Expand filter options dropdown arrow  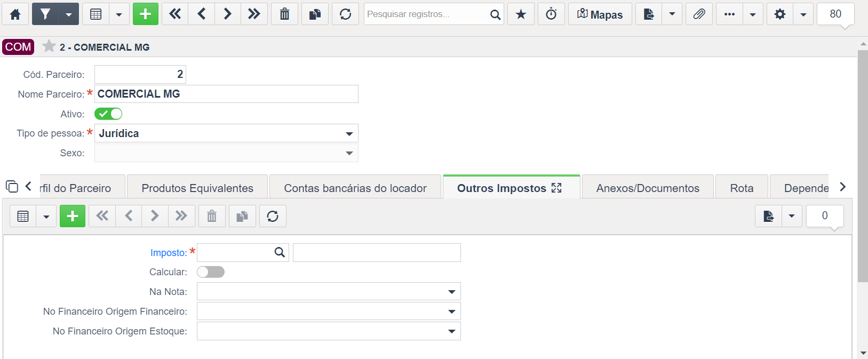[x=69, y=14]
